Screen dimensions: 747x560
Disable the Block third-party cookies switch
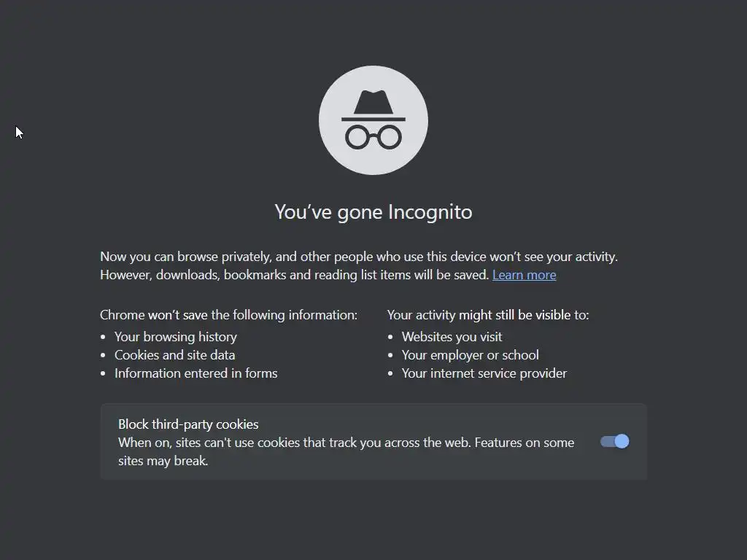tap(614, 441)
